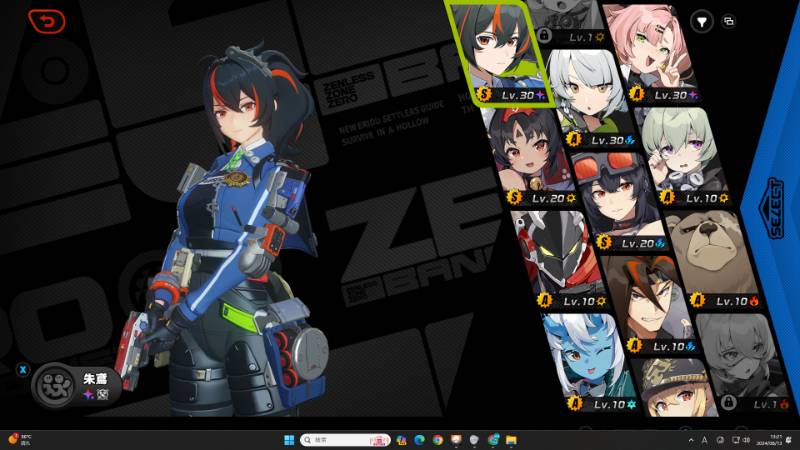
Task: Click the layout switch icon beside filter
Action: pyautogui.click(x=729, y=21)
